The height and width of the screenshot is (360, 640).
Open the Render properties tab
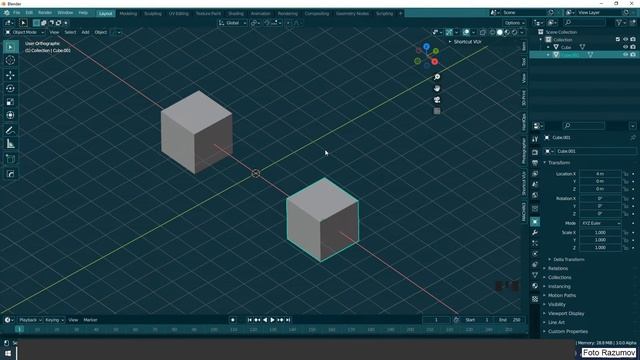tap(535, 152)
